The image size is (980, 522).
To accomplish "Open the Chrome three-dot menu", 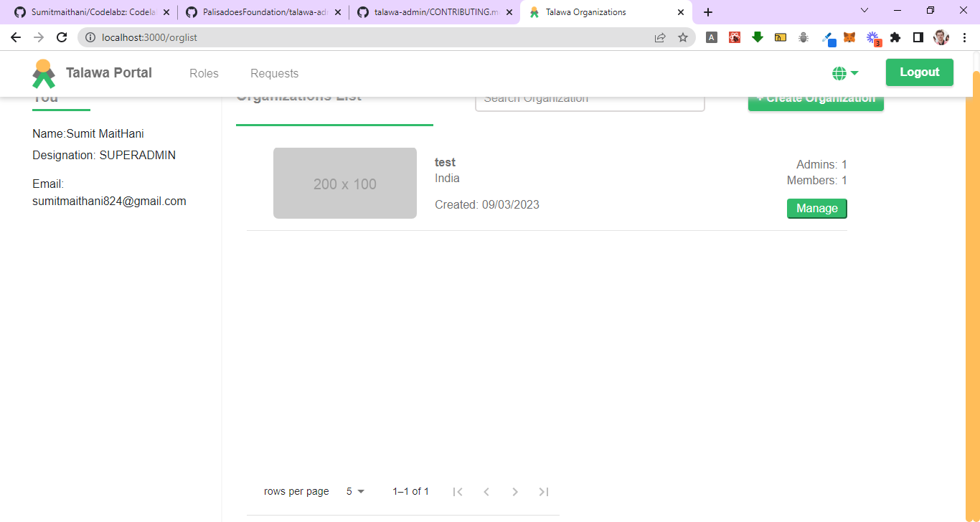I will (963, 37).
